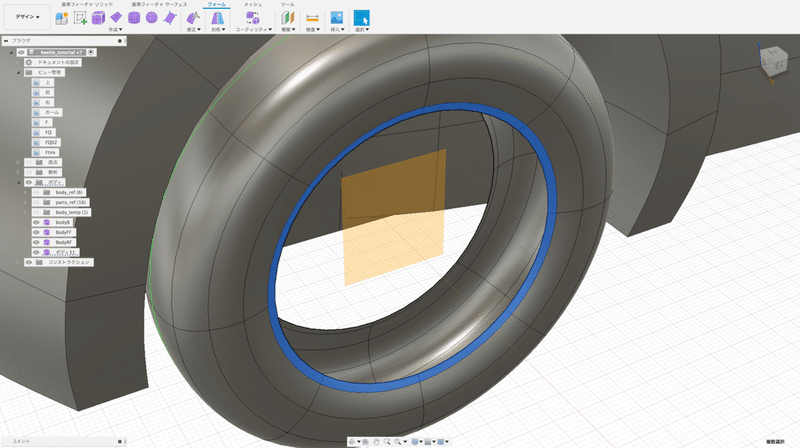The width and height of the screenshot is (800, 448).
Task: Click the Insert image icon
Action: [x=337, y=18]
